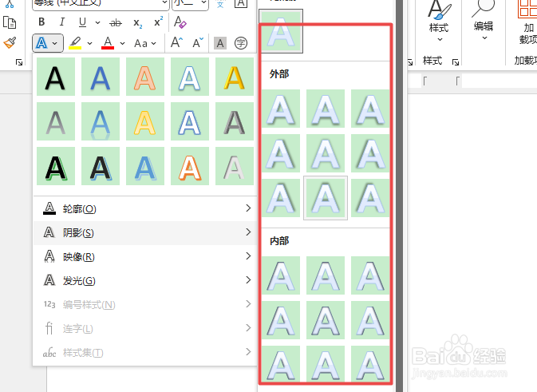This screenshot has width=537, height=392.
Task: Select black fill text effect preset
Action: click(56, 77)
